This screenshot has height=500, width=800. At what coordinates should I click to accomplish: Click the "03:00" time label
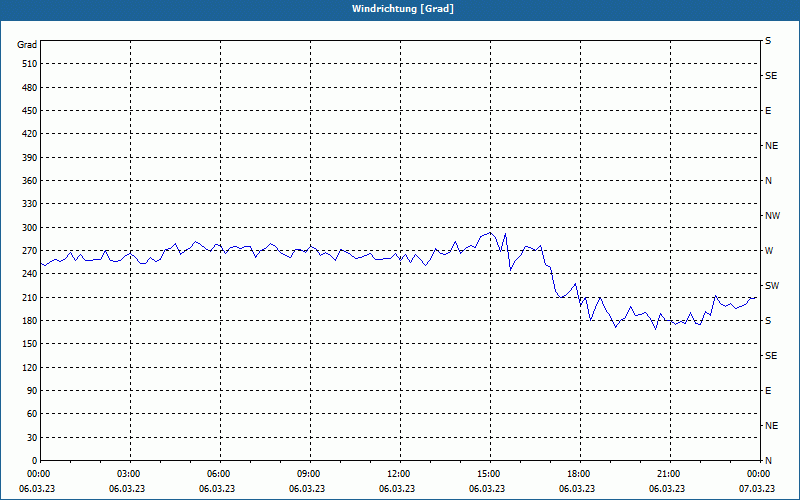[x=129, y=474]
